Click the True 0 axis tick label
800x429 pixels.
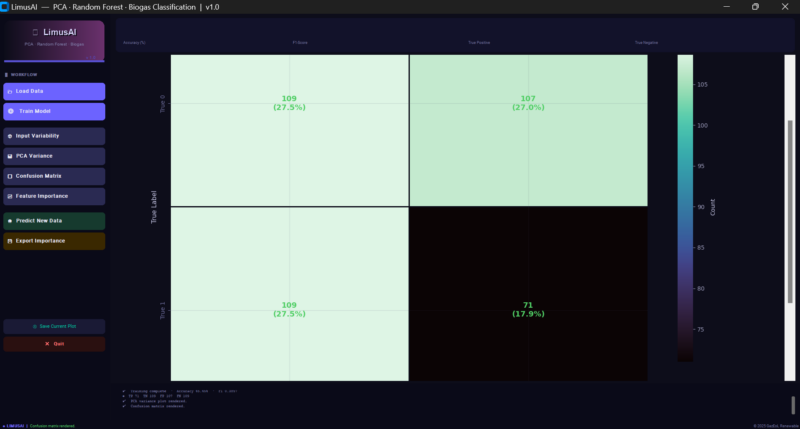(x=162, y=104)
